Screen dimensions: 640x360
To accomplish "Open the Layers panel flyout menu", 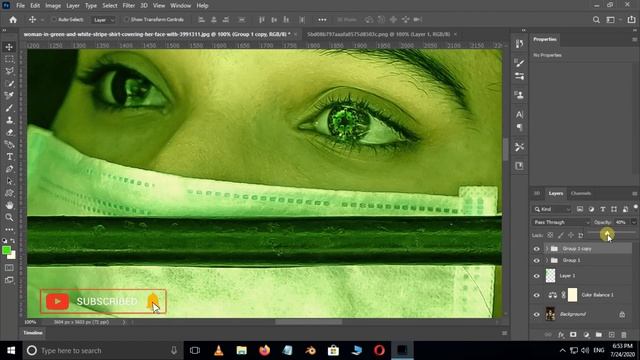I will point(634,193).
